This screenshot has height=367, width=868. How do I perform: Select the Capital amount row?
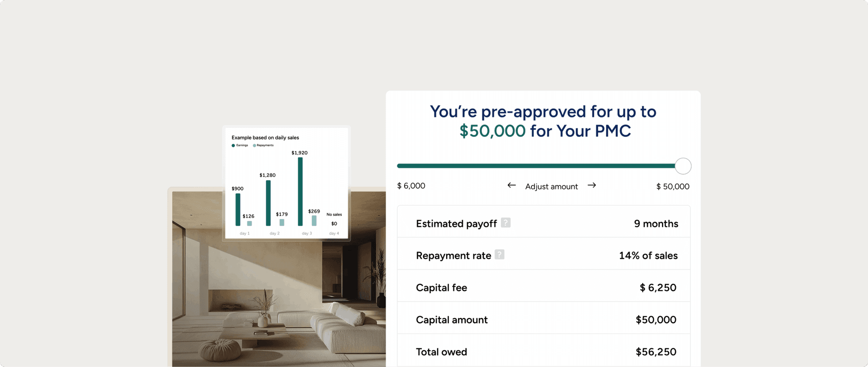[x=543, y=320]
